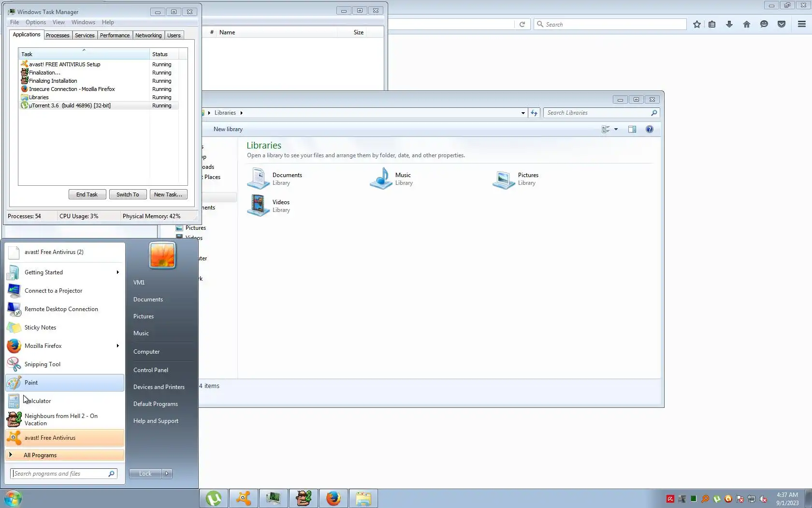812x508 pixels.
Task: Click the Lock button in Start menu
Action: (x=145, y=474)
